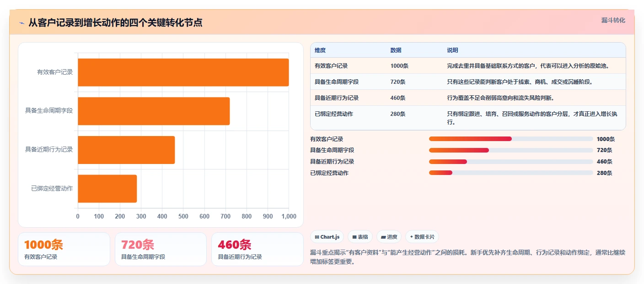Click description starting 只有绑定跟进、培育
Screen dimensions: 644x284
tap(532, 118)
